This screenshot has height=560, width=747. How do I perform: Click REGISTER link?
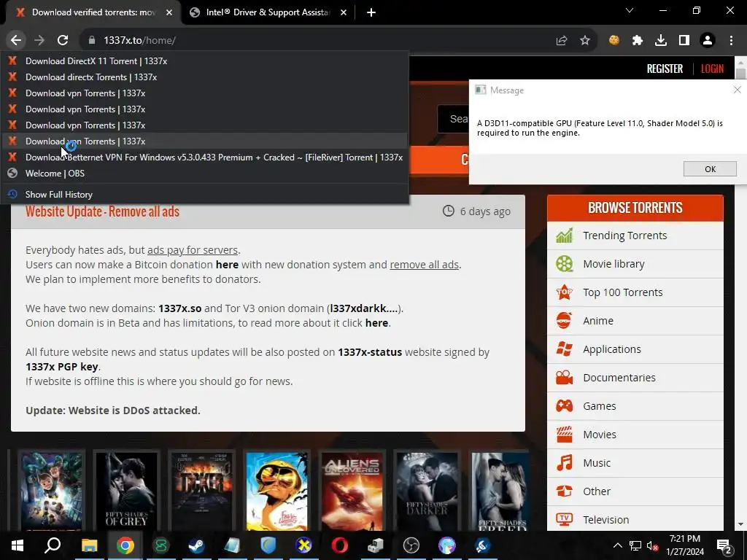pos(665,69)
